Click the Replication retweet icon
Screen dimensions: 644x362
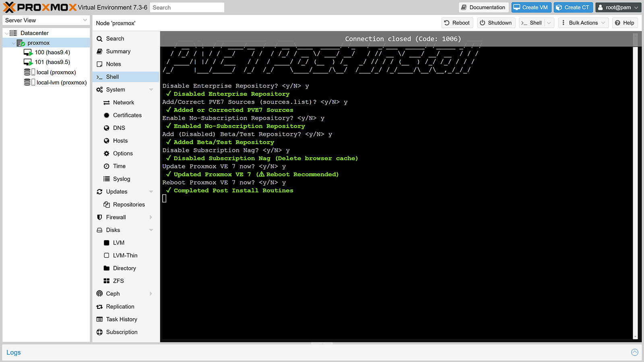point(99,306)
